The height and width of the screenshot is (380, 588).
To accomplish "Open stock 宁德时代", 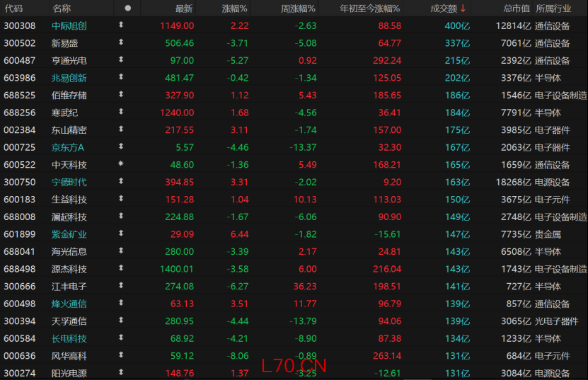I will (69, 183).
